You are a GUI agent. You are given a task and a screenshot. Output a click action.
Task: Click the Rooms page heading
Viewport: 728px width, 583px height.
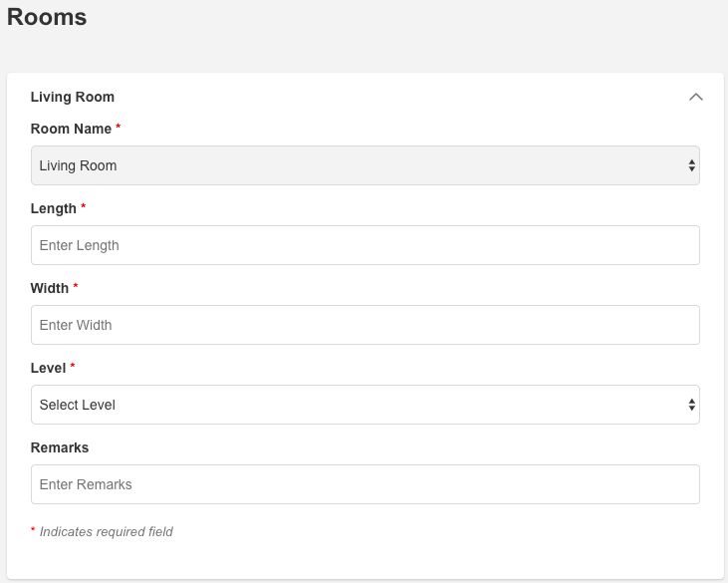47,17
